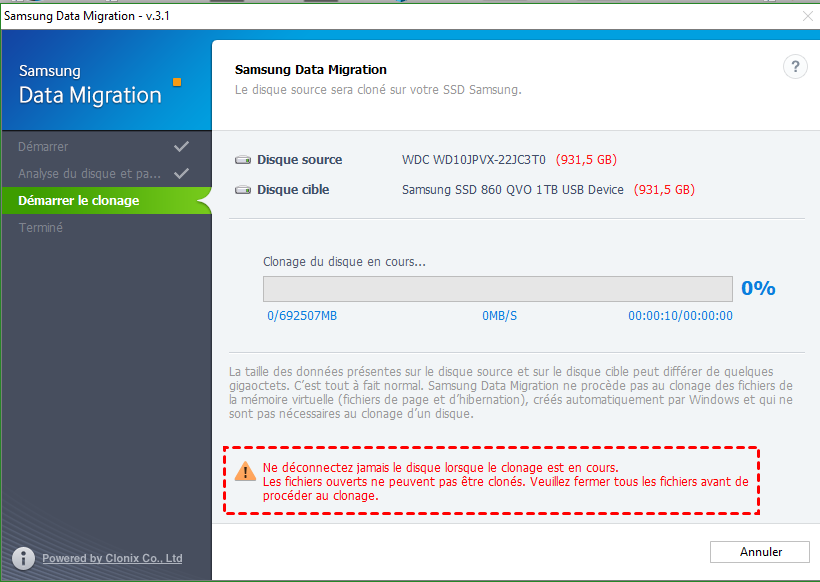820x582 pixels.
Task: Click the orange square logo mark
Action: coord(177,82)
